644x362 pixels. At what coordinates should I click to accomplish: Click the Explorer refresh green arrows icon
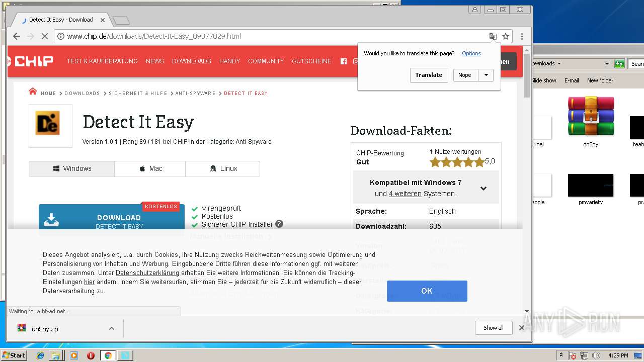[x=620, y=64]
